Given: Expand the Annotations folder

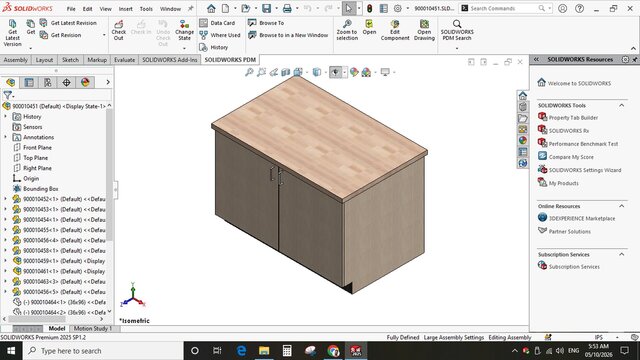Looking at the screenshot, I should pyautogui.click(x=5, y=137).
